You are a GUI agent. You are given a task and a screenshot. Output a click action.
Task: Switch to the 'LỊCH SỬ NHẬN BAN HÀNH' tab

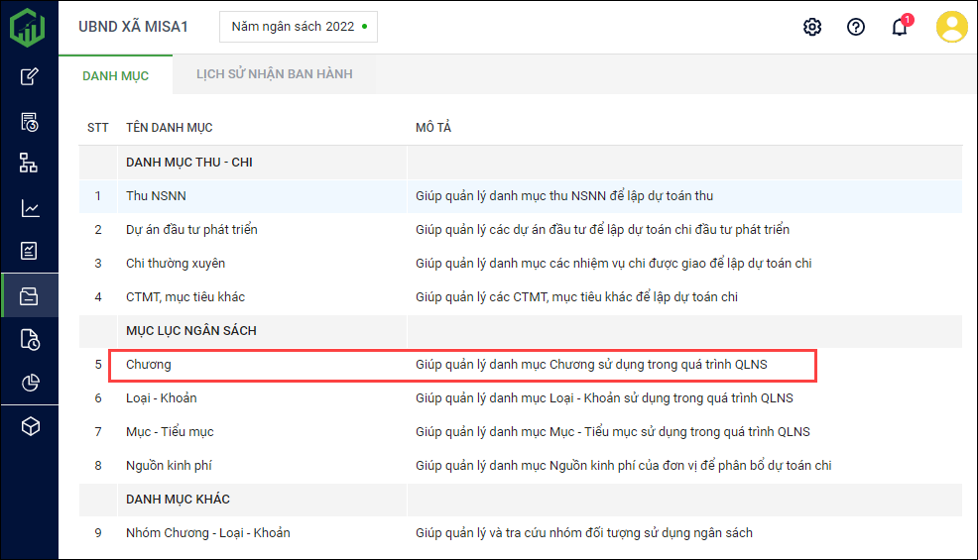coord(274,74)
